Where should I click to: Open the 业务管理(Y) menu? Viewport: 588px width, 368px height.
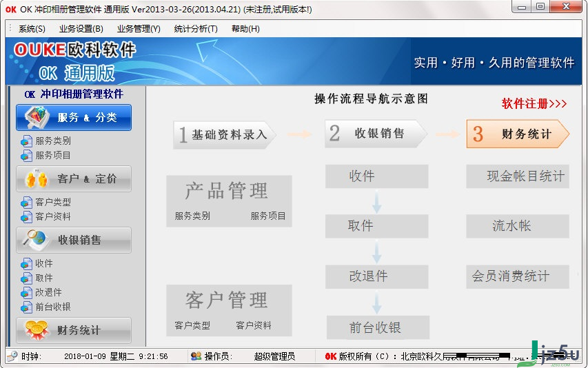pos(139,29)
